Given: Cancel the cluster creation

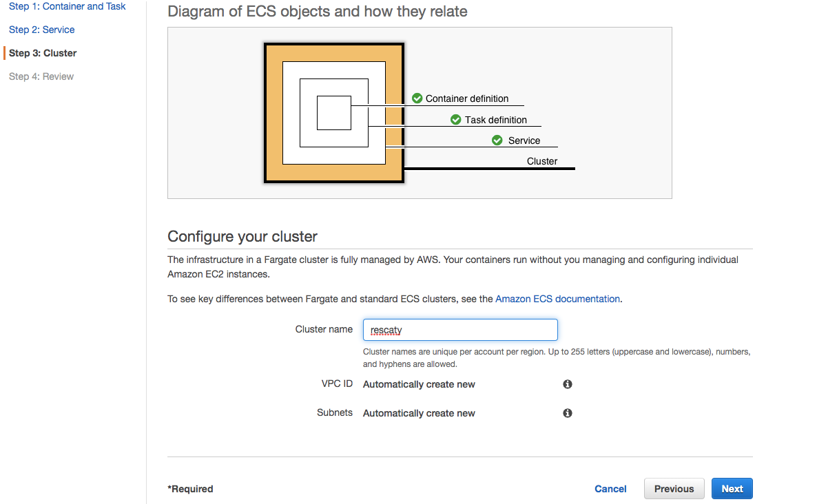Looking at the screenshot, I should (610, 488).
